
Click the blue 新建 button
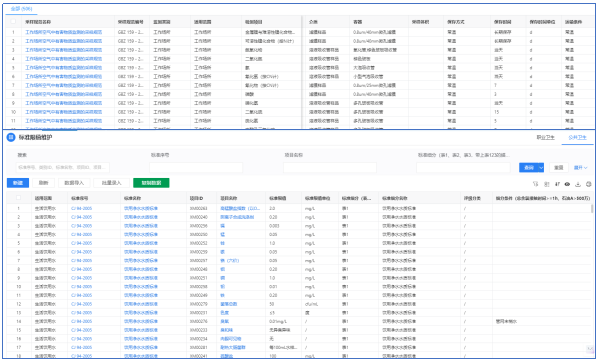(18, 183)
